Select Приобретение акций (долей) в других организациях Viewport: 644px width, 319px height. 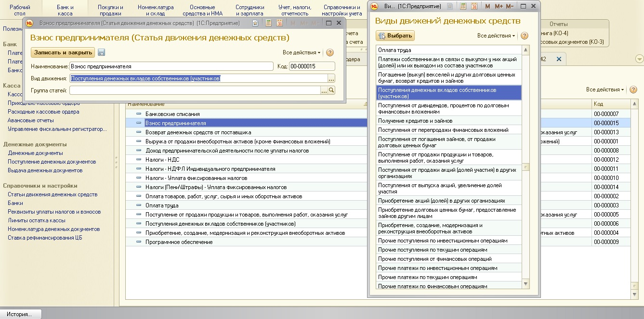(449, 201)
